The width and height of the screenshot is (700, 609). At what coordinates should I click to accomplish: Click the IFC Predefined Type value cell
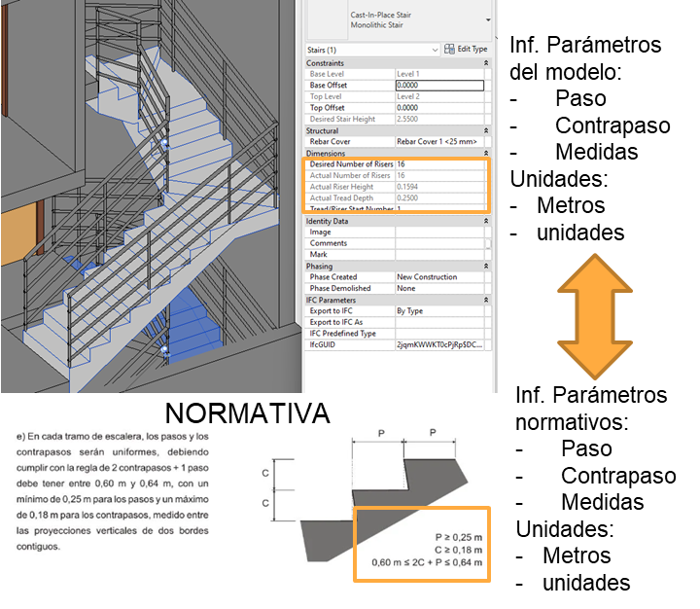439,334
